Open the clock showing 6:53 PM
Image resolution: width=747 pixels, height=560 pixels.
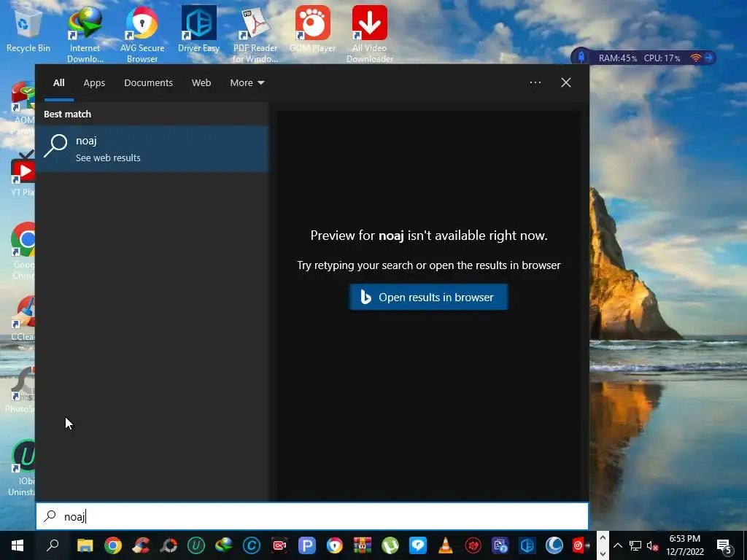[x=684, y=545]
